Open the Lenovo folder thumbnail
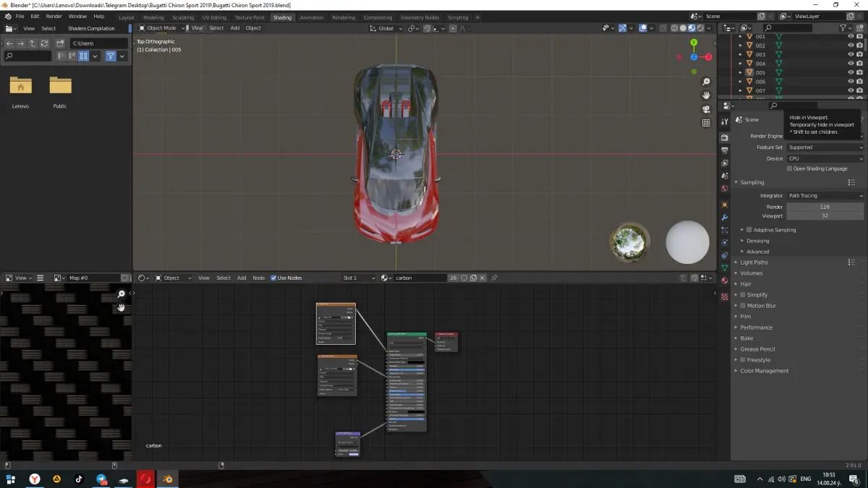This screenshot has width=868, height=488. pyautogui.click(x=20, y=87)
